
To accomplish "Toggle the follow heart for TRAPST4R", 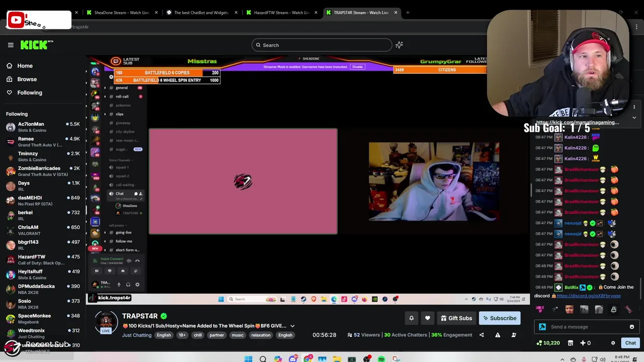I will (x=428, y=318).
